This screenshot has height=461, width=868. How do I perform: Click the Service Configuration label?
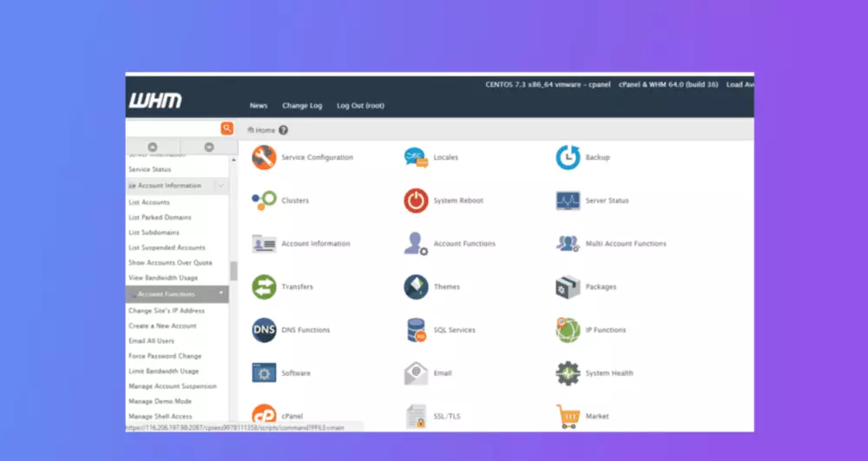[x=317, y=158]
